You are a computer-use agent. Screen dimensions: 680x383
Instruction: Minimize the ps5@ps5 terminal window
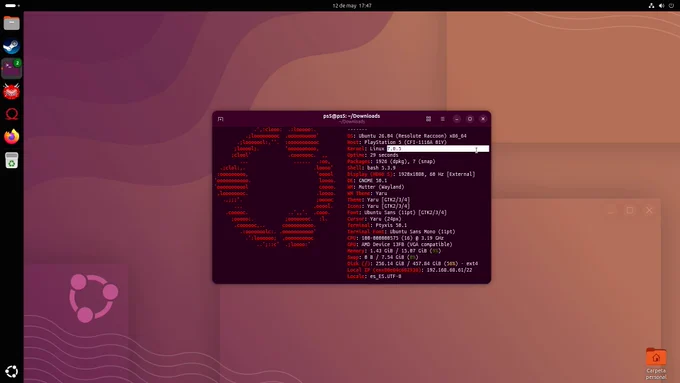pos(457,119)
